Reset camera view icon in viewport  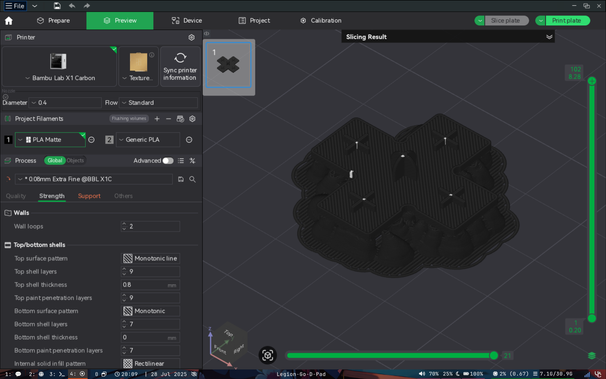(267, 355)
